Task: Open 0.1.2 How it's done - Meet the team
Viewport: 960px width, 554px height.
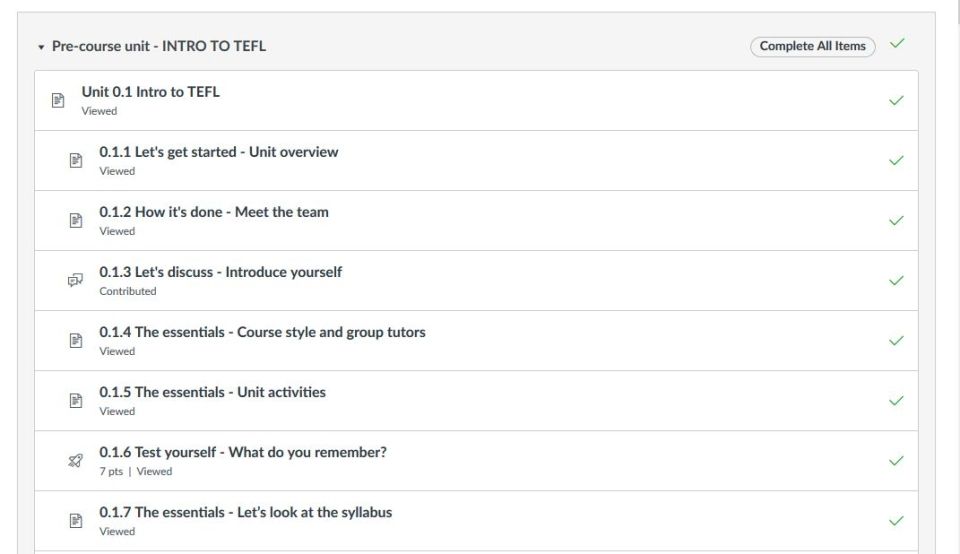Action: 214,212
